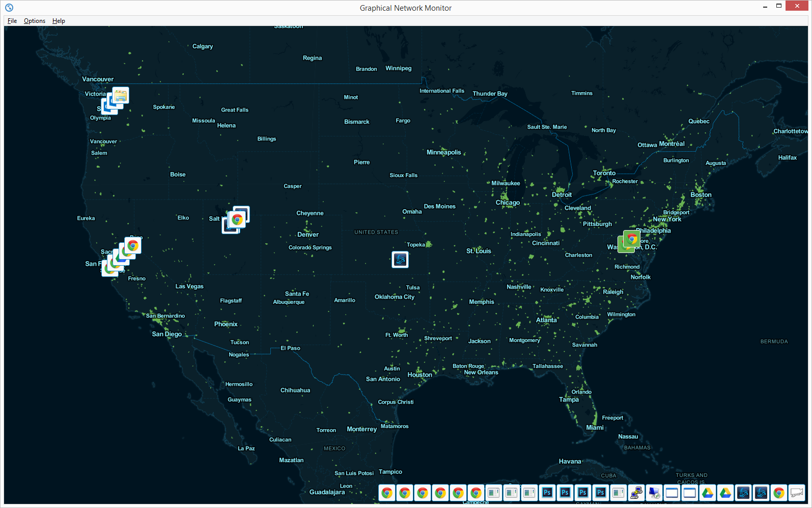Click the blank window icon left of Google Drive
The image size is (812, 508).
[690, 493]
